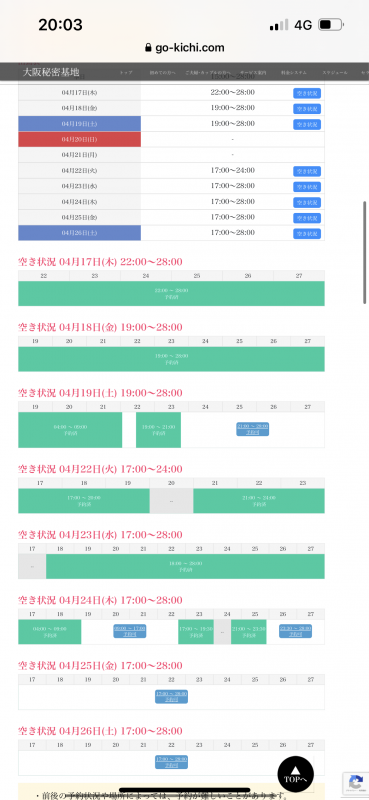Open 料金システム menu item
The width and height of the screenshot is (369, 800).
point(294,72)
